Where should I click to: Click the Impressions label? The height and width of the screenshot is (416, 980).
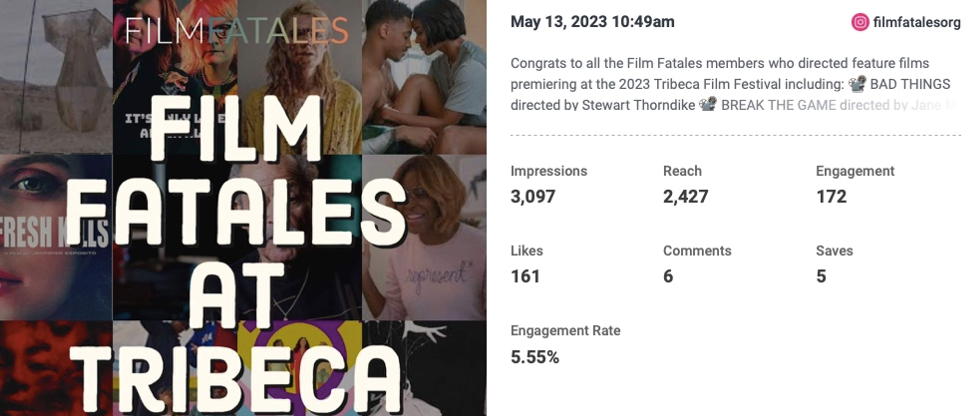[549, 171]
